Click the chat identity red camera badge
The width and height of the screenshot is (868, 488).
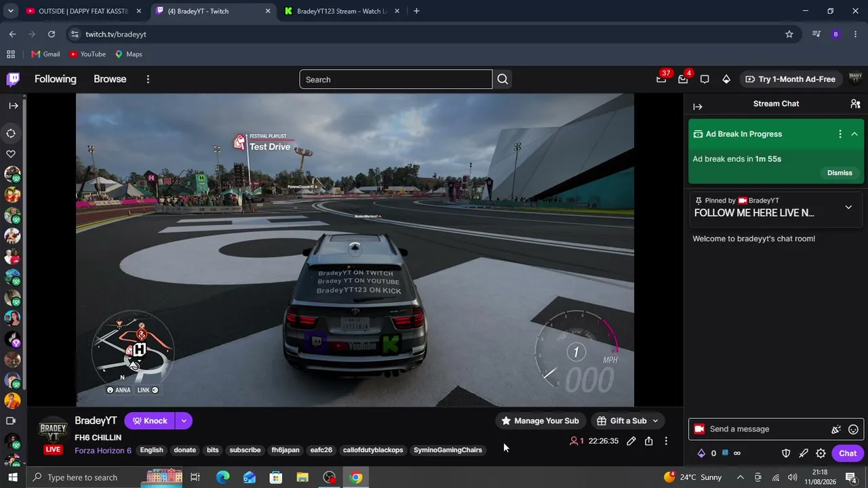point(699,429)
